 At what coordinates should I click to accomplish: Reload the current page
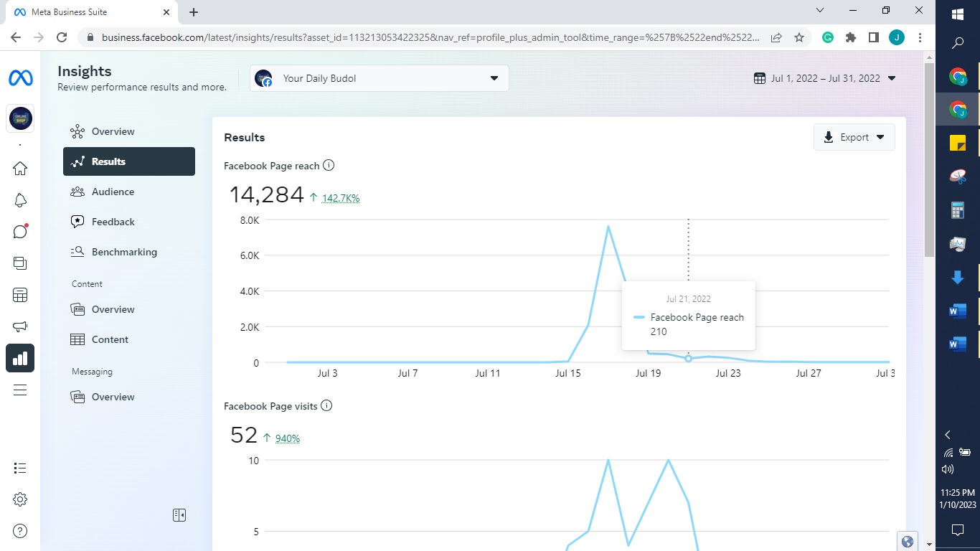62,37
